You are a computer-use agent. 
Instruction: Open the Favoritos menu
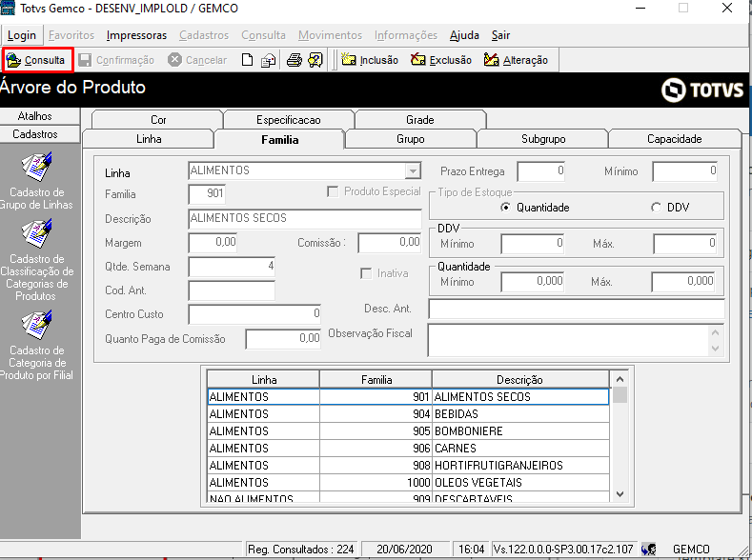[71, 35]
